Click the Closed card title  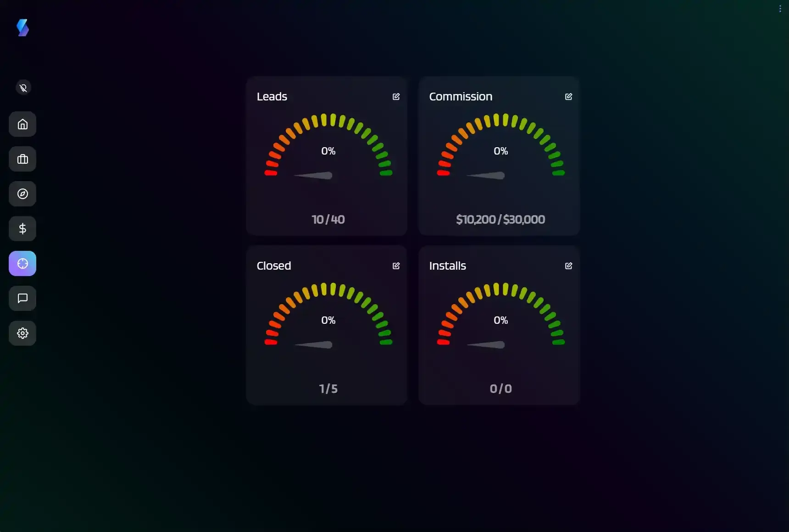(x=274, y=266)
